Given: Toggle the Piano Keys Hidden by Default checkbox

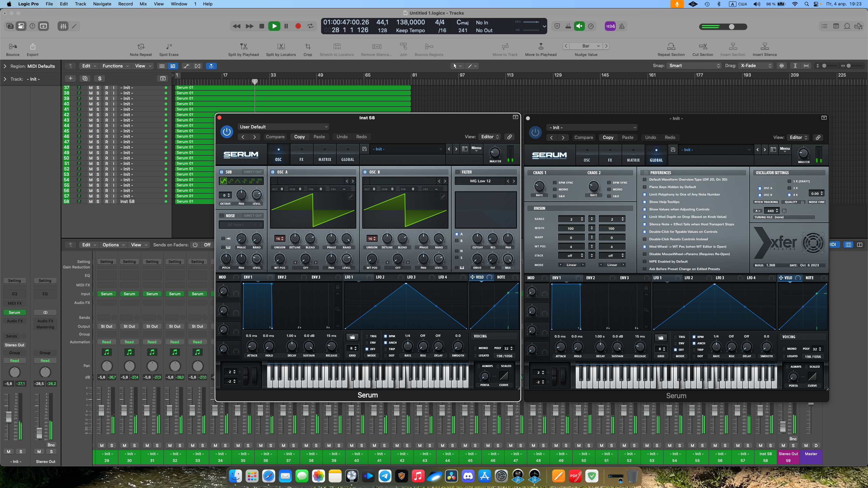Looking at the screenshot, I should [645, 187].
